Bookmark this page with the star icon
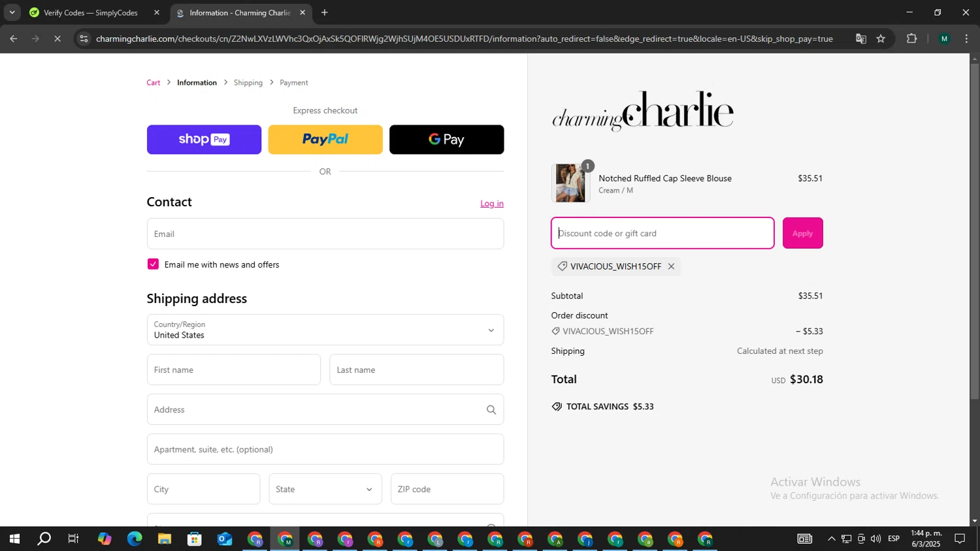 [x=881, y=39]
